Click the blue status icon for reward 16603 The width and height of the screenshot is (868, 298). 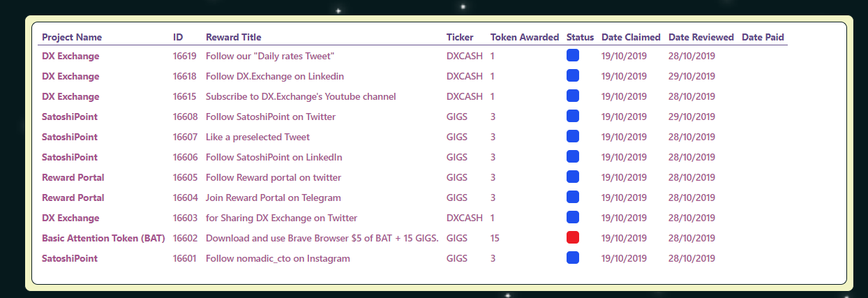[x=573, y=218]
